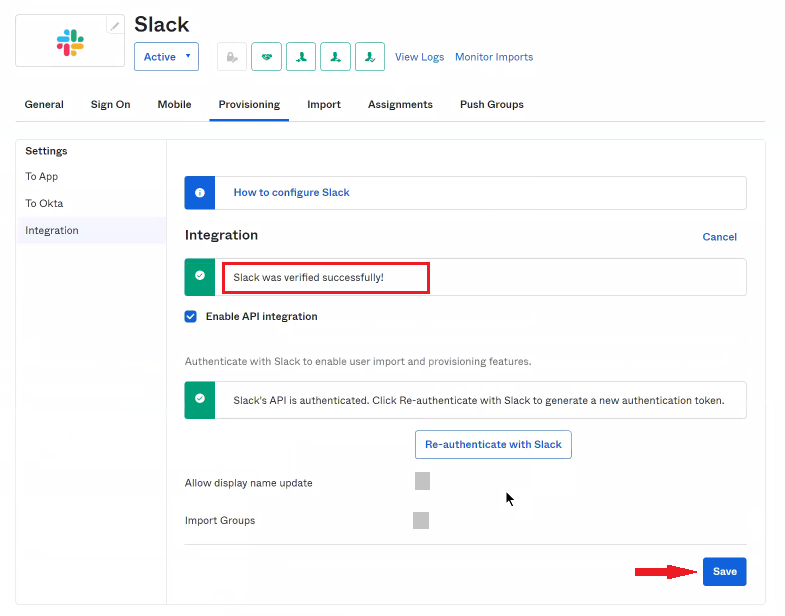Toggle the Import Groups checkbox
Viewport: 785px width, 616px height.
pos(421,520)
